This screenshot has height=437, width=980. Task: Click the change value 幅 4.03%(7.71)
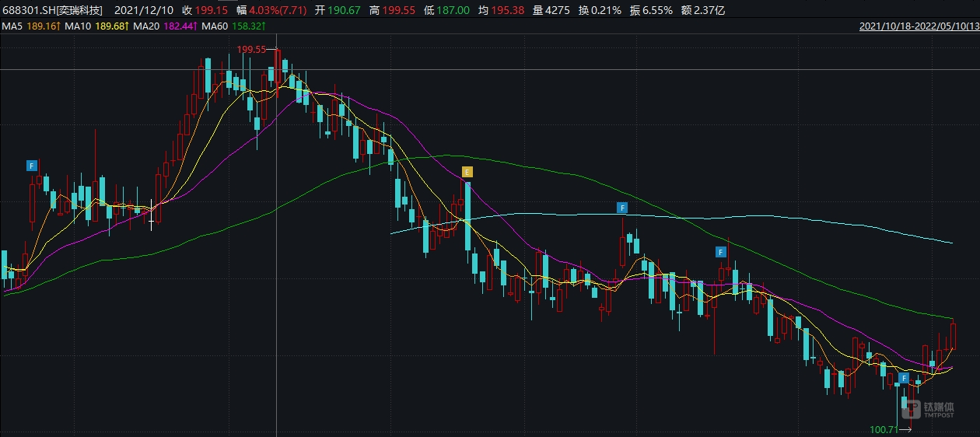tap(271, 11)
